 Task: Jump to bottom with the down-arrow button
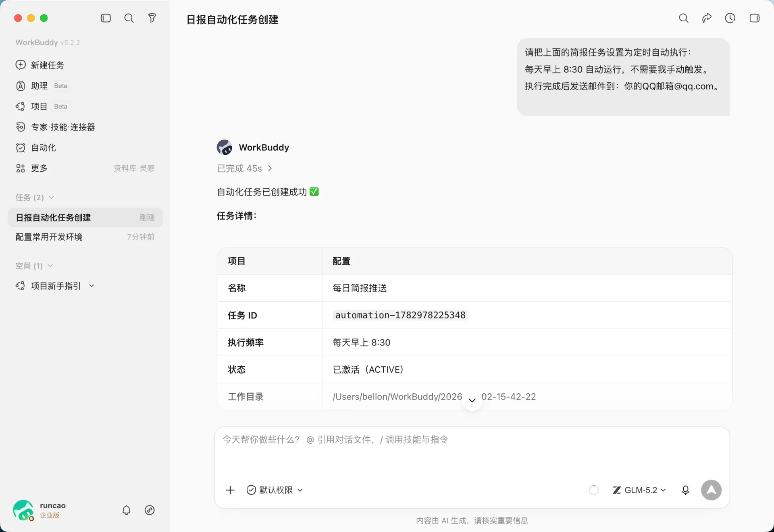[x=472, y=400]
